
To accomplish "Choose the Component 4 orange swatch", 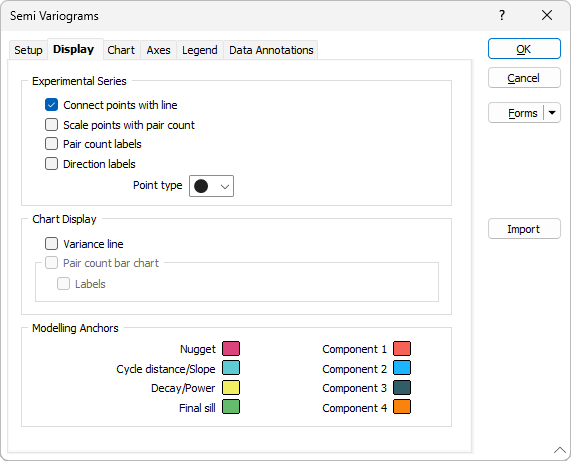I will [x=402, y=407].
